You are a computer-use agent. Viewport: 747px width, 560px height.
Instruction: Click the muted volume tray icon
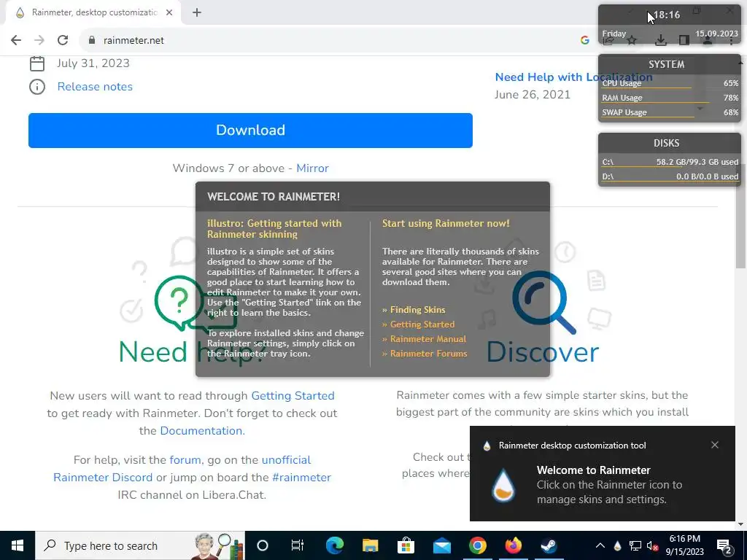[x=653, y=545]
